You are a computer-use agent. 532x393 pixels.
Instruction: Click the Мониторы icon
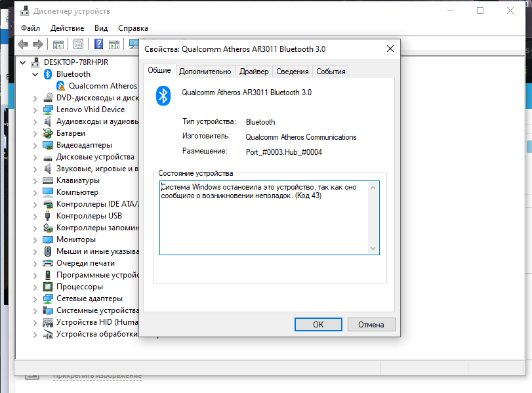point(48,239)
